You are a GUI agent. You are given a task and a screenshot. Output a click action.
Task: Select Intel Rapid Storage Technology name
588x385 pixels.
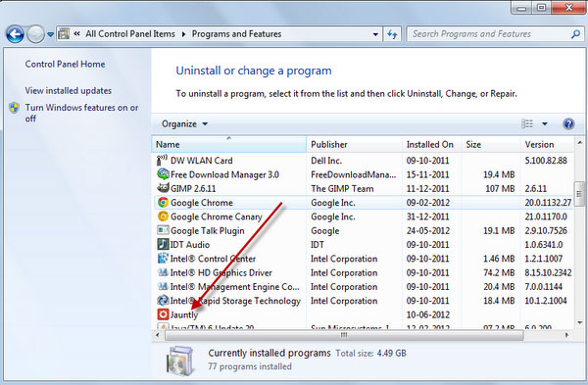point(235,301)
